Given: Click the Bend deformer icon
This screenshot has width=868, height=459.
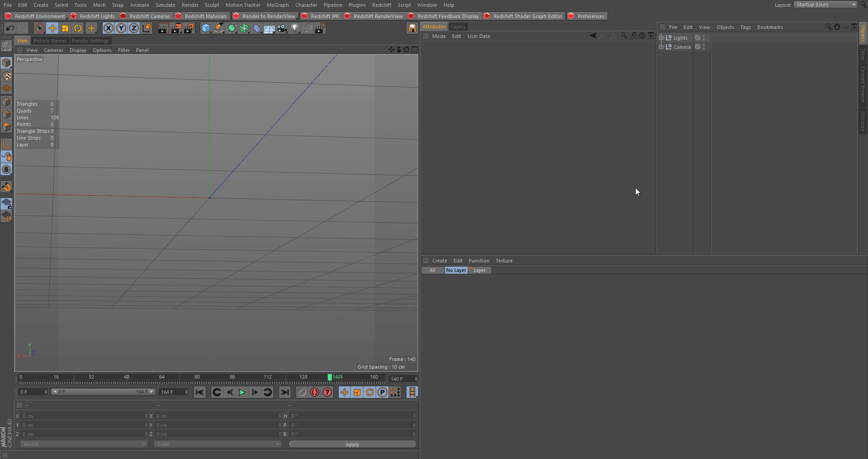Looking at the screenshot, I should coord(257,28).
